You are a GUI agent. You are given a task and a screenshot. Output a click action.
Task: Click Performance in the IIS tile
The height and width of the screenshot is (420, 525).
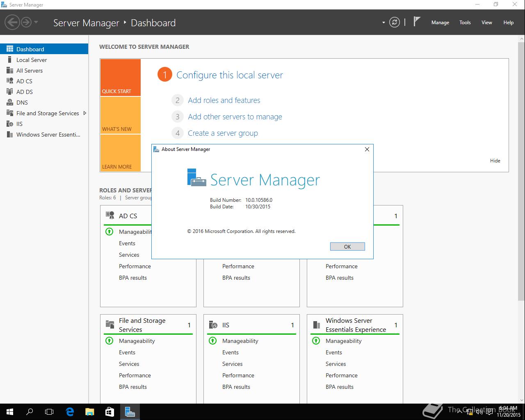[x=238, y=375]
